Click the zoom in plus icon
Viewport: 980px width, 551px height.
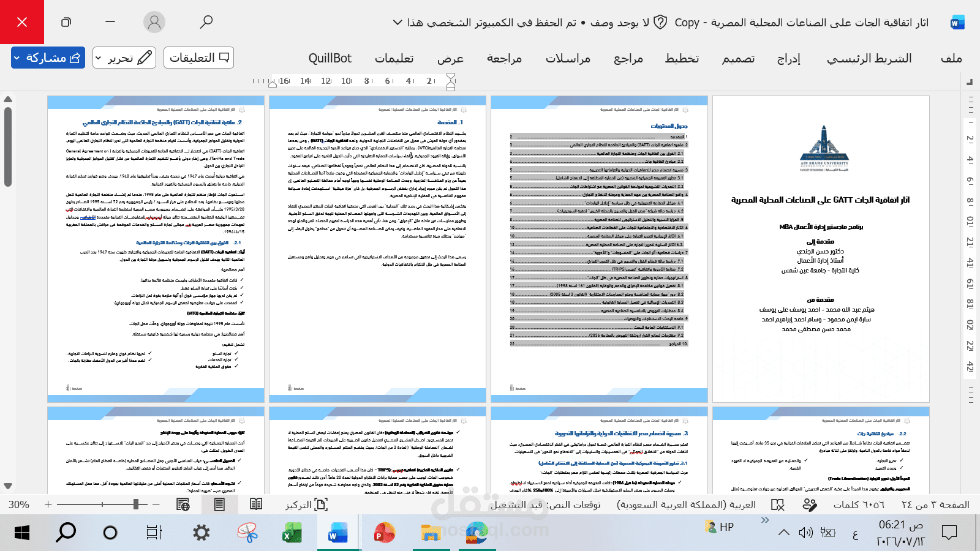point(48,504)
